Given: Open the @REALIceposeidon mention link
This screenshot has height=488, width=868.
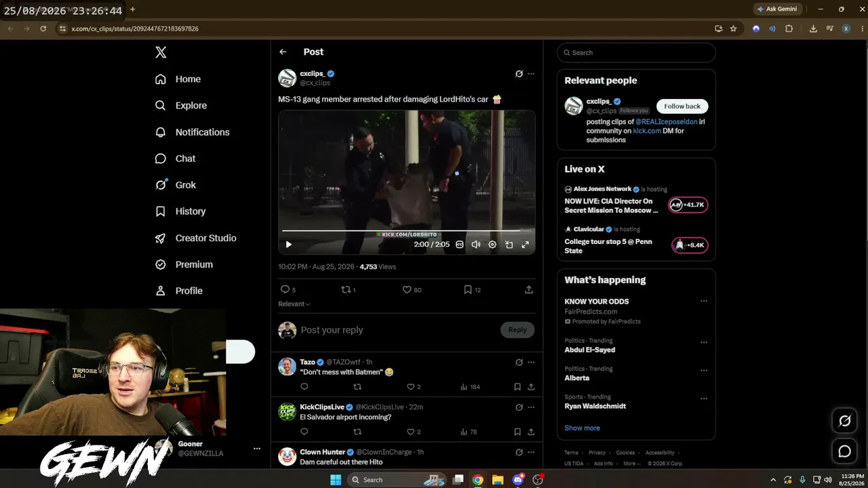Looking at the screenshot, I should [x=666, y=122].
